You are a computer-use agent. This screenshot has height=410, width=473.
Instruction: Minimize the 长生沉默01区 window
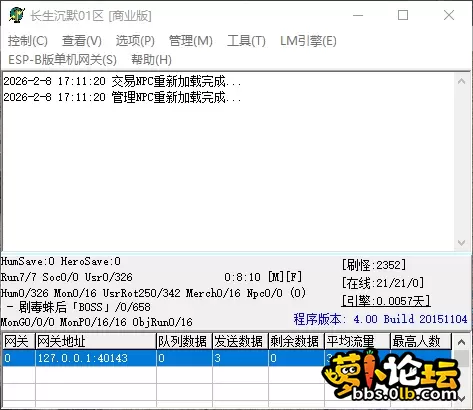coord(358,15)
